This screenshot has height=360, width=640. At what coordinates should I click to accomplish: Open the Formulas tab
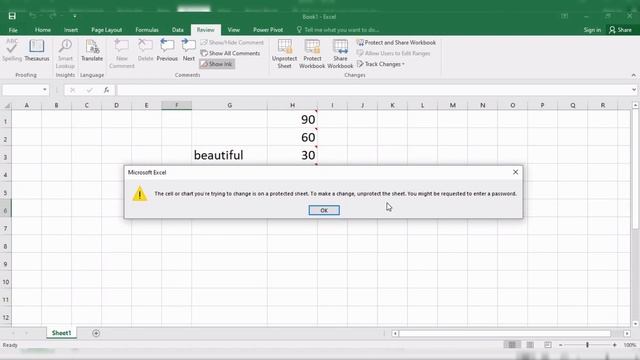(x=147, y=30)
